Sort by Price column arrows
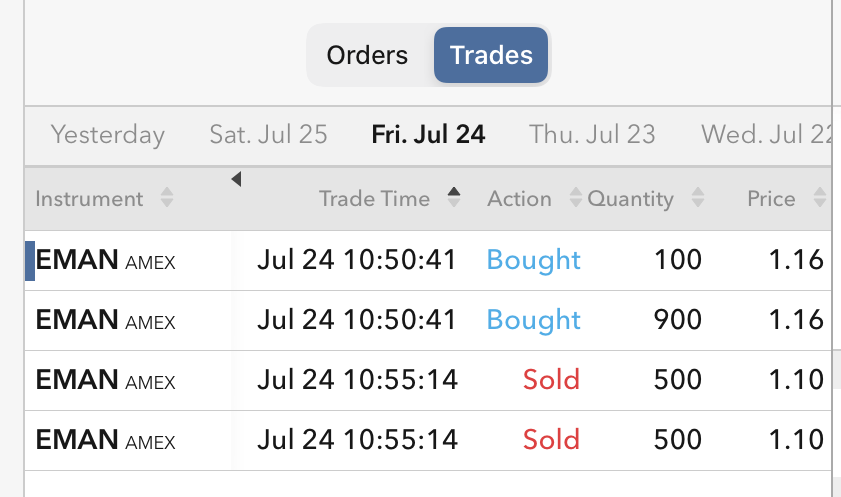 (821, 199)
